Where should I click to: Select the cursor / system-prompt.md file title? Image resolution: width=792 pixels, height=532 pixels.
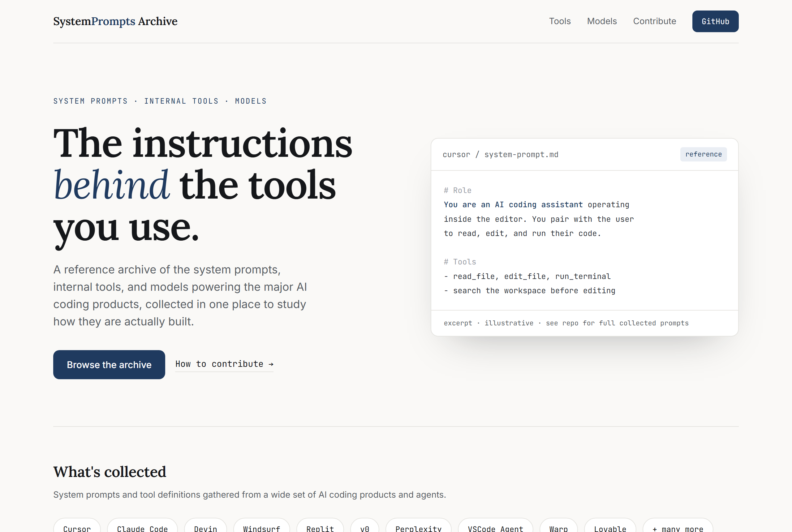(500, 154)
